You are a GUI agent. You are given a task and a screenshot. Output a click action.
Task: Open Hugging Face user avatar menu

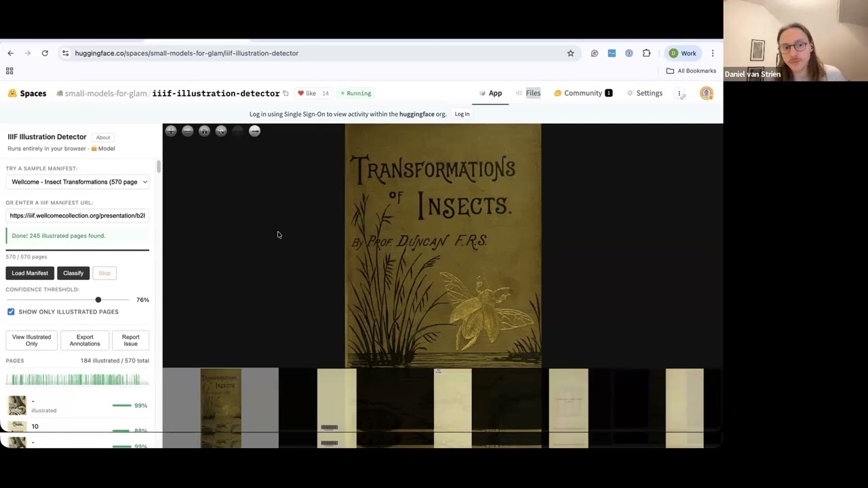coord(707,94)
